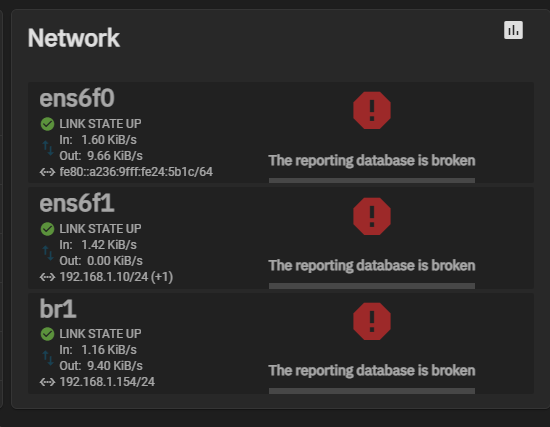Select the ens6f1 interface name

tap(77, 203)
